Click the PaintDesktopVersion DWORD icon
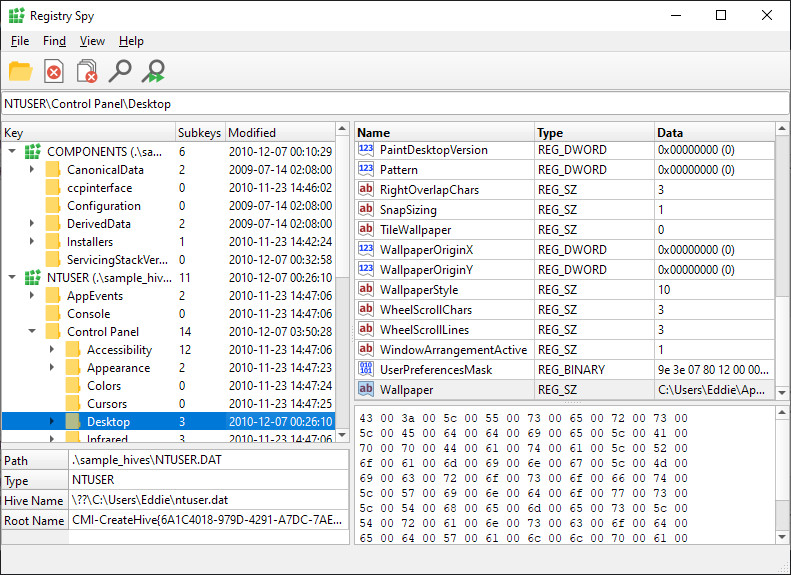 coord(366,149)
